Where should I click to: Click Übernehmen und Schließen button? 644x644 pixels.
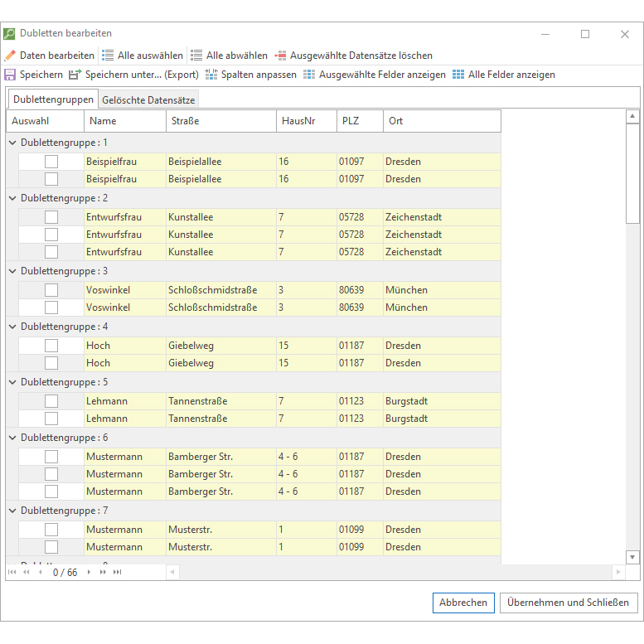(x=569, y=603)
